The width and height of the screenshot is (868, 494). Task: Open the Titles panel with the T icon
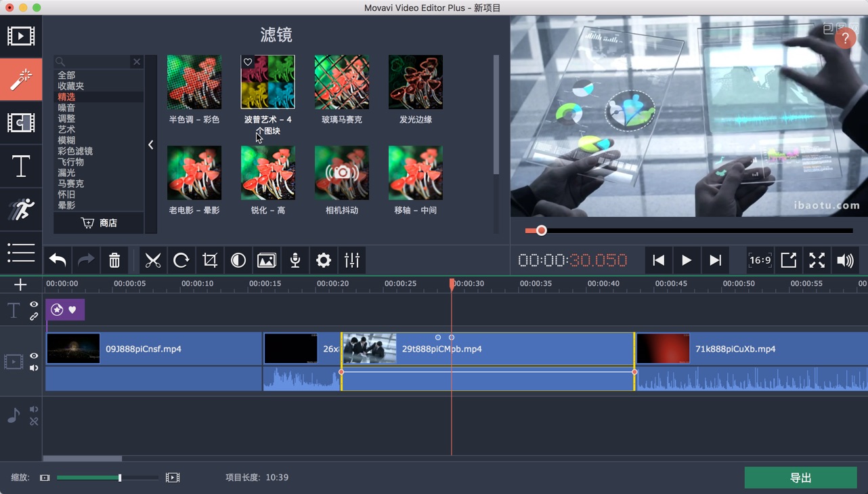point(21,166)
